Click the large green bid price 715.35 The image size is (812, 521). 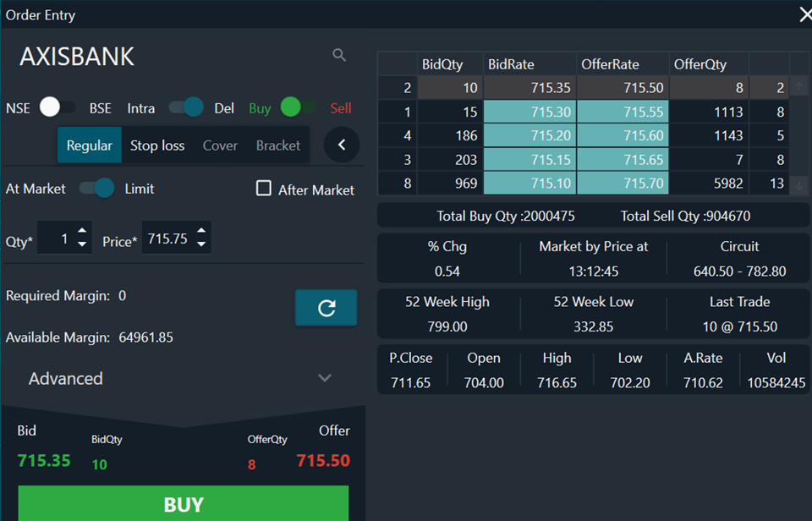click(x=44, y=460)
